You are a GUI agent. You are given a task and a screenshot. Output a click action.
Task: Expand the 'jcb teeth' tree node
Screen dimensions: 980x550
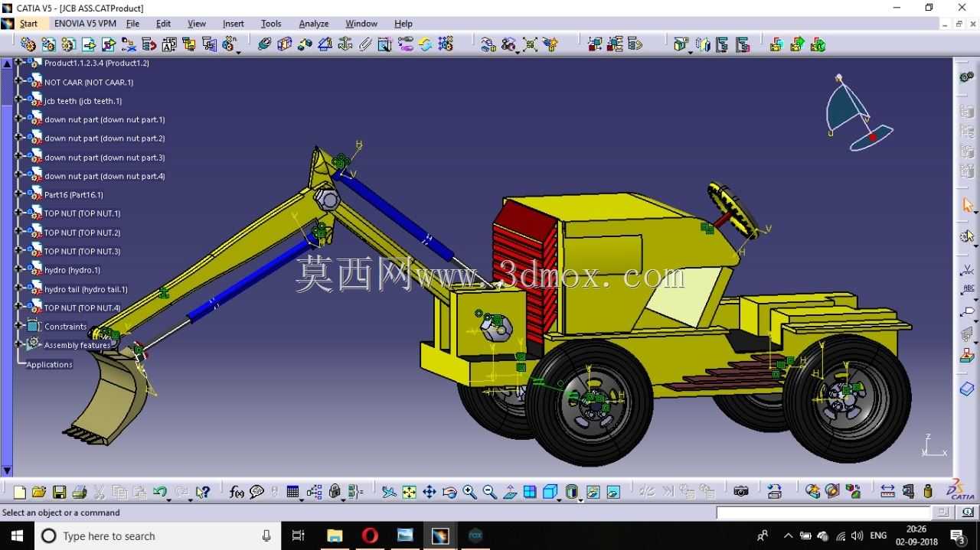tap(19, 100)
